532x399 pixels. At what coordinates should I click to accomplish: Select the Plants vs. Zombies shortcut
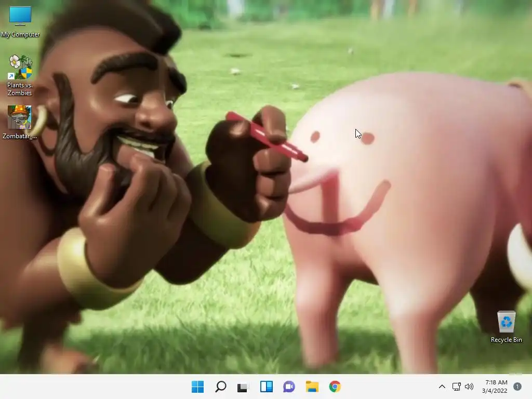tap(20, 75)
